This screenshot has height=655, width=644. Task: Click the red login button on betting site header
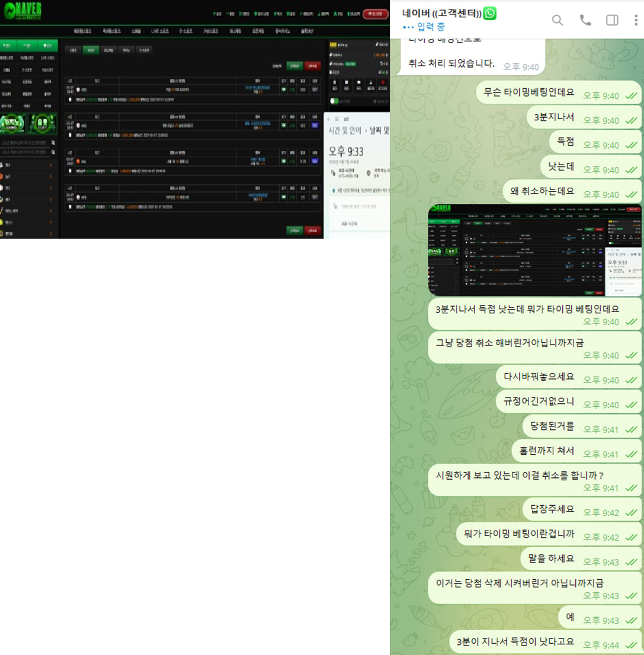click(375, 14)
